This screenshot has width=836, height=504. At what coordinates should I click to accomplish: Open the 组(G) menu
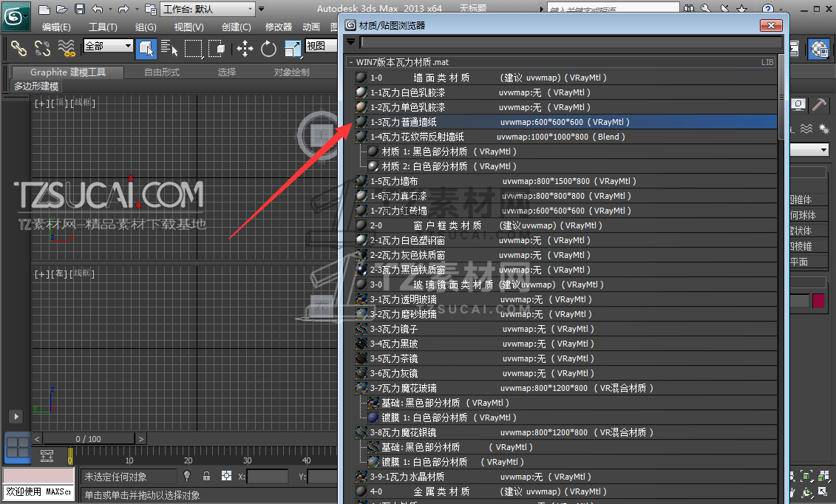pos(146,27)
